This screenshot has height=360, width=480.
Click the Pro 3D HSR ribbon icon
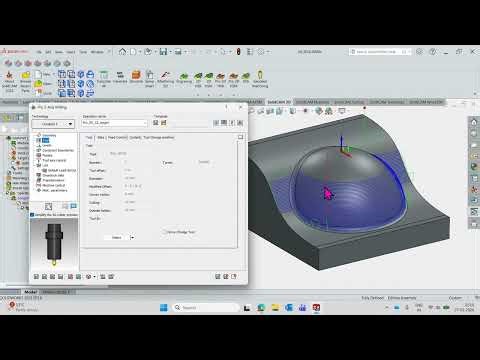click(x=220, y=79)
